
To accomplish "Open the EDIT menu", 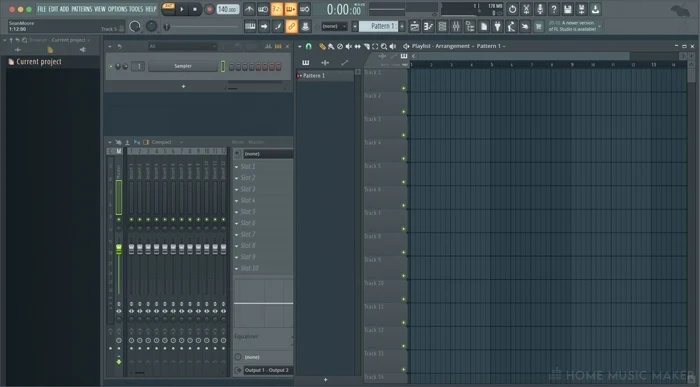I will [x=53, y=9].
